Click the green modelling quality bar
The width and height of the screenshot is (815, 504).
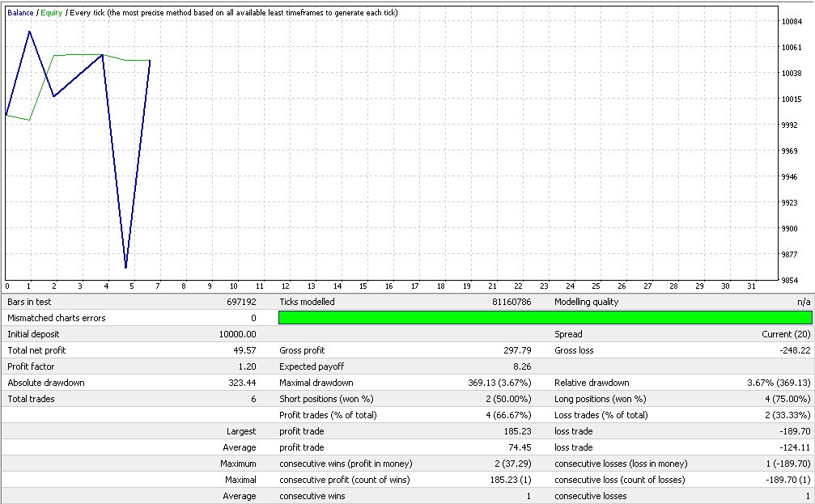coord(545,318)
